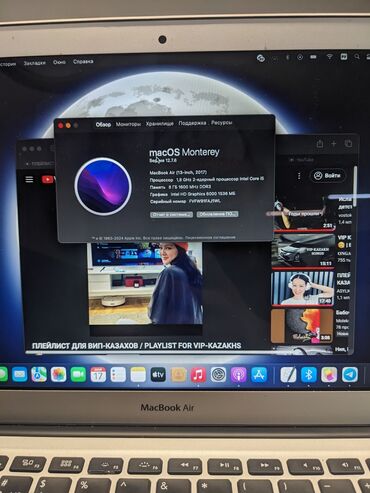This screenshot has width=370, height=493.
Task: Open Wi-Fi status in menu bar
Action: point(329,57)
